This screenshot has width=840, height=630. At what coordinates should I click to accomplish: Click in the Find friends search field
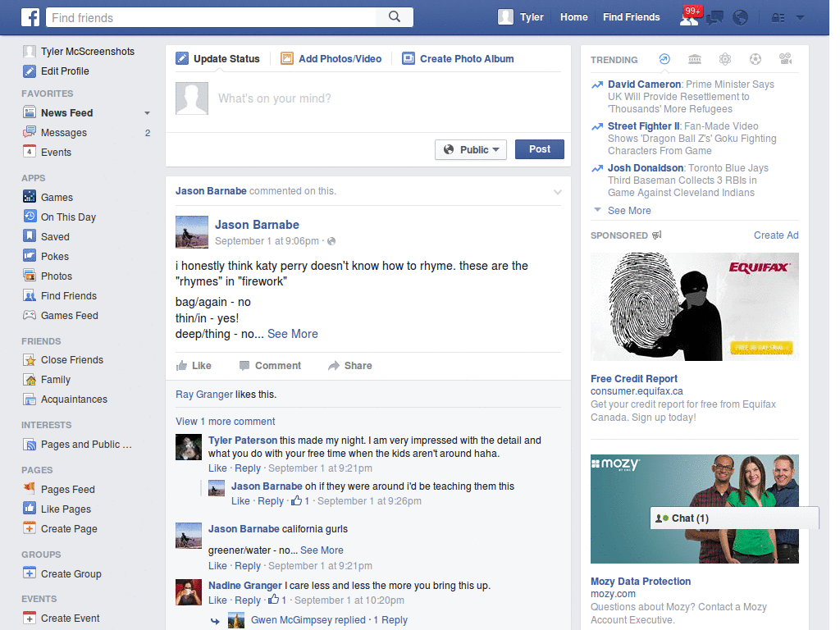pyautogui.click(x=212, y=17)
